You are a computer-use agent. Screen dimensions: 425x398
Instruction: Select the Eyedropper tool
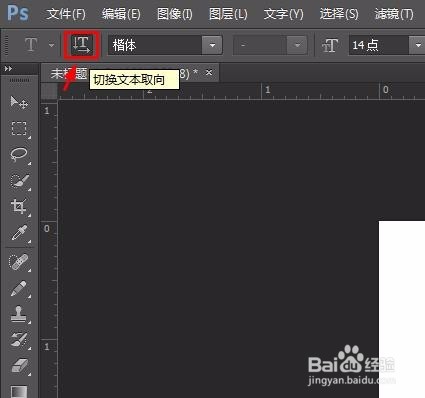(19, 233)
